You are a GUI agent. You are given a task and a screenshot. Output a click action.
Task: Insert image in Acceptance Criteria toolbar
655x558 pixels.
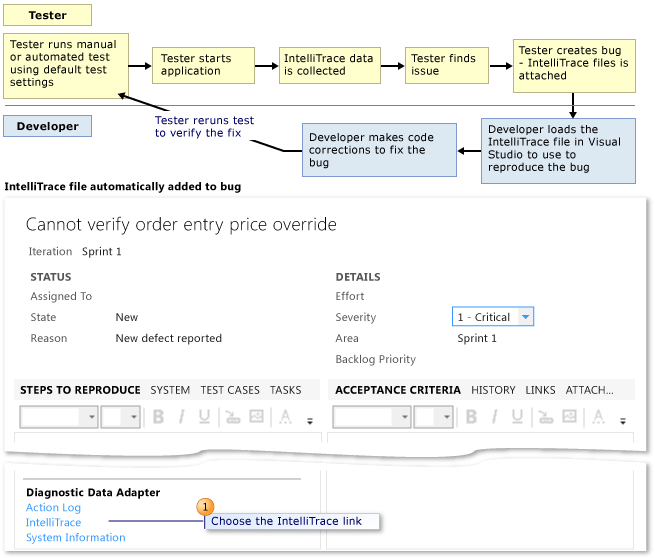click(570, 416)
